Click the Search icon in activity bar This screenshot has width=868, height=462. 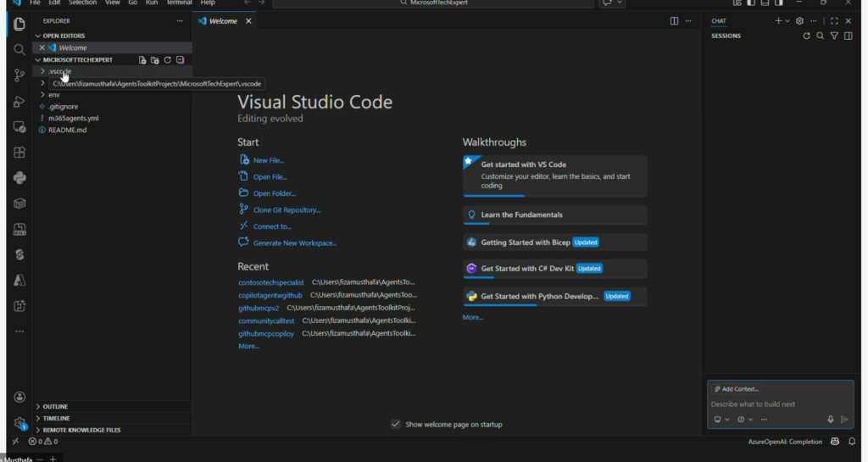click(19, 50)
